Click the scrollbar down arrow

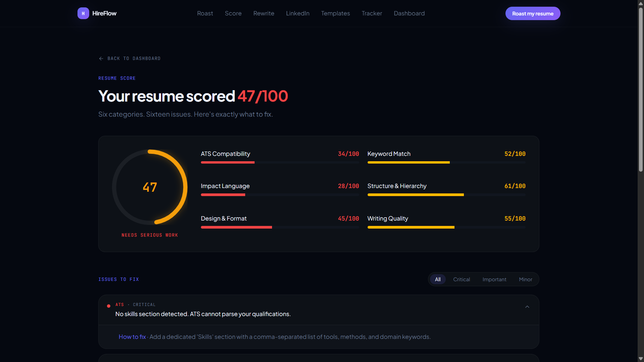(x=641, y=359)
